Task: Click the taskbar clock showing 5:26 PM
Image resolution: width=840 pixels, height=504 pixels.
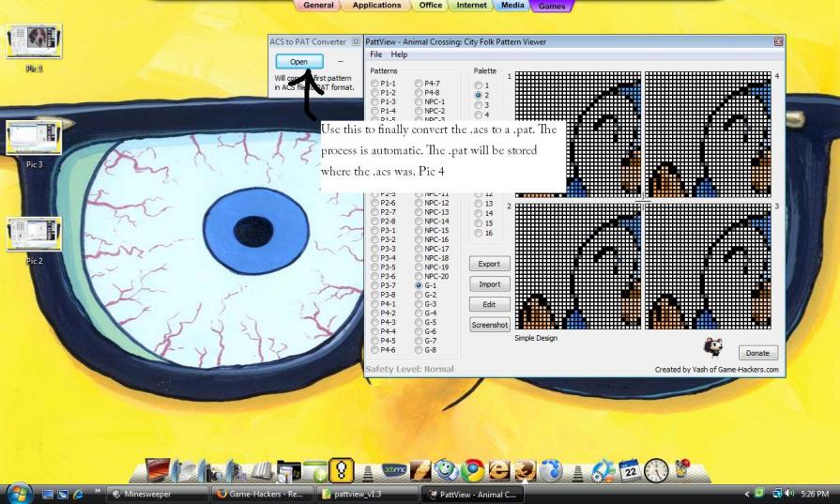Action: coord(815,494)
